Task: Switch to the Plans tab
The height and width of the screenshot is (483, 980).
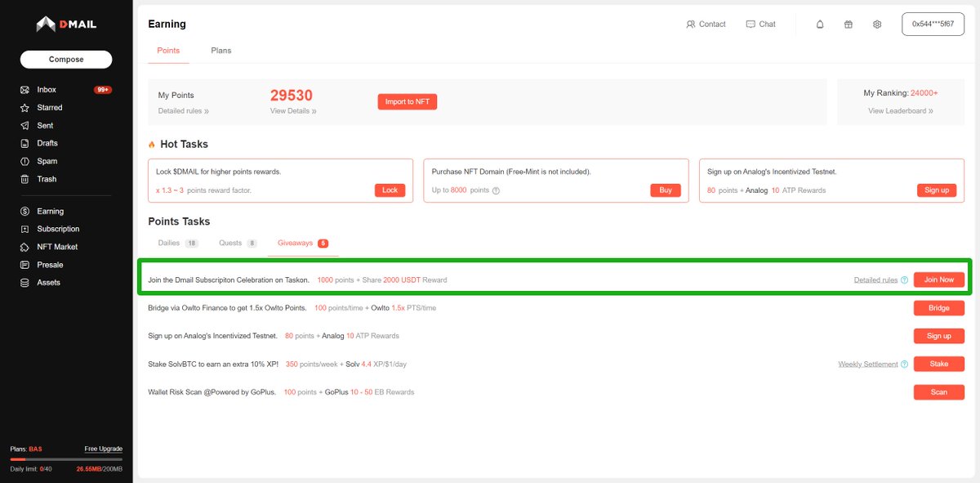Action: [221, 51]
